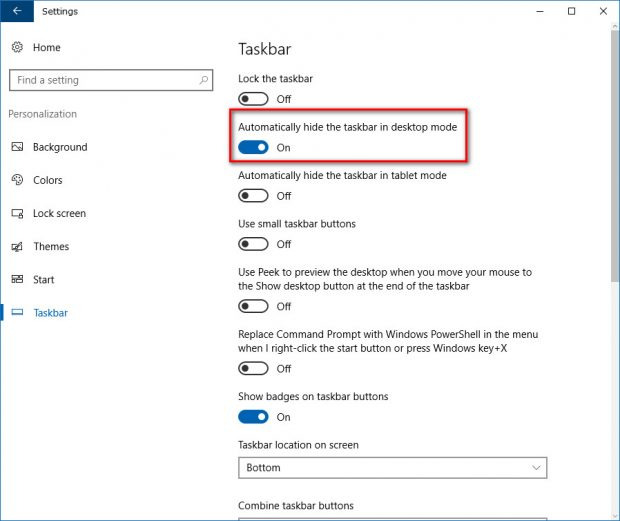Viewport: 620px width, 521px height.
Task: Turn off auto-hide taskbar in desktop mode
Action: tap(253, 147)
